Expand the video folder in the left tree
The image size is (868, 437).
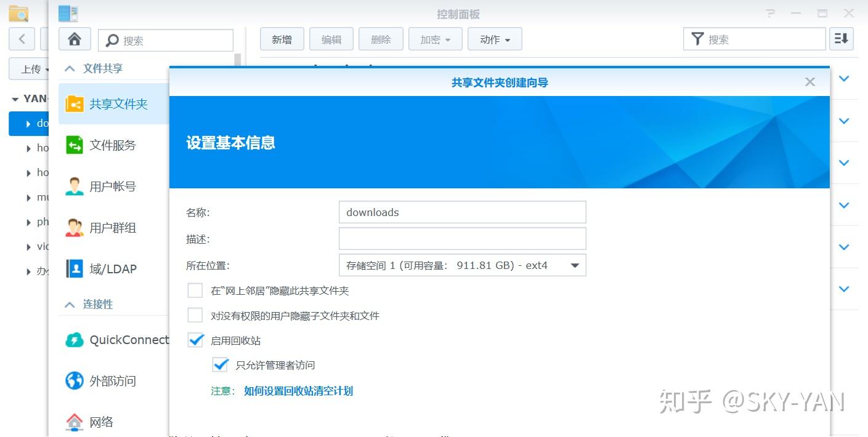point(28,246)
